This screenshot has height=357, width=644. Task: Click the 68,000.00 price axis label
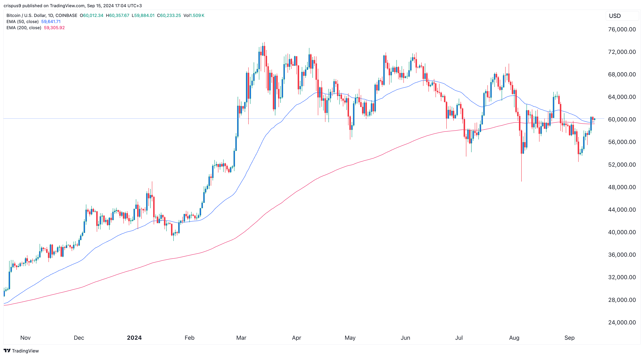622,74
